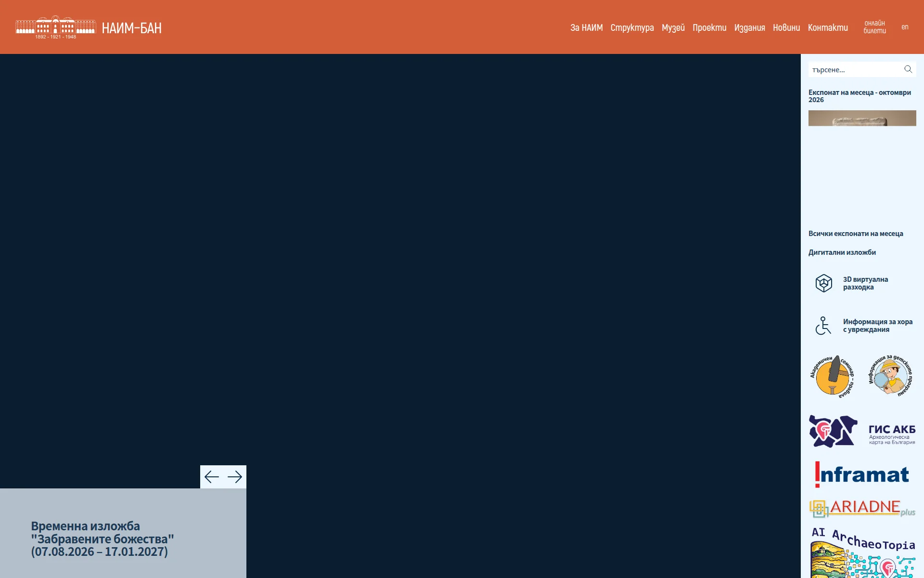This screenshot has width=924, height=578.
Task: Open the Музей menu
Action: click(x=673, y=27)
